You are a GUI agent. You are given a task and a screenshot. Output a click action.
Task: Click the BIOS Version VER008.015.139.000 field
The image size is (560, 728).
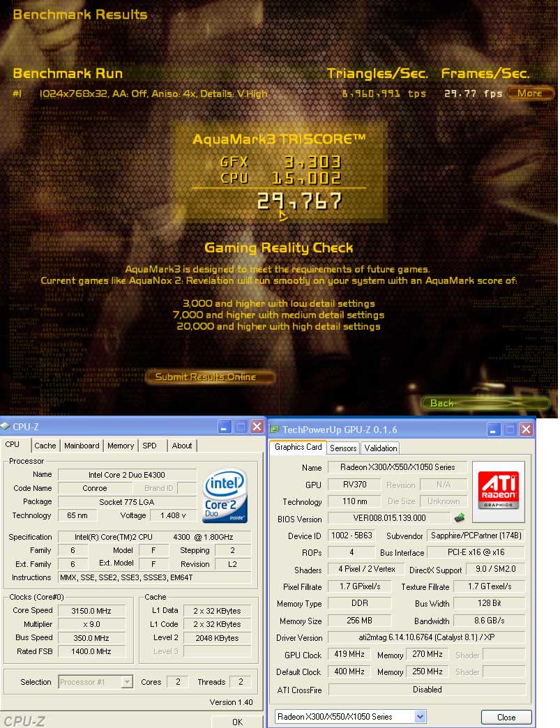(x=389, y=518)
